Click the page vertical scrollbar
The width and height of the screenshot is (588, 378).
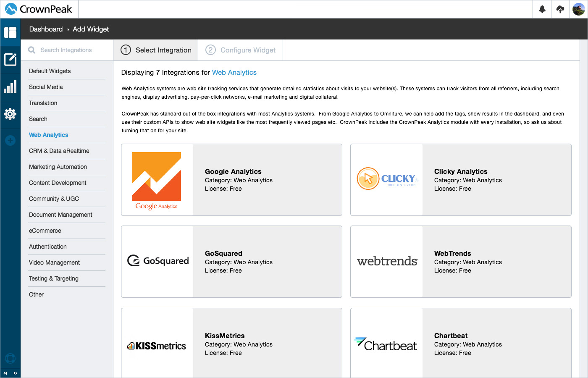pyautogui.click(x=584, y=209)
